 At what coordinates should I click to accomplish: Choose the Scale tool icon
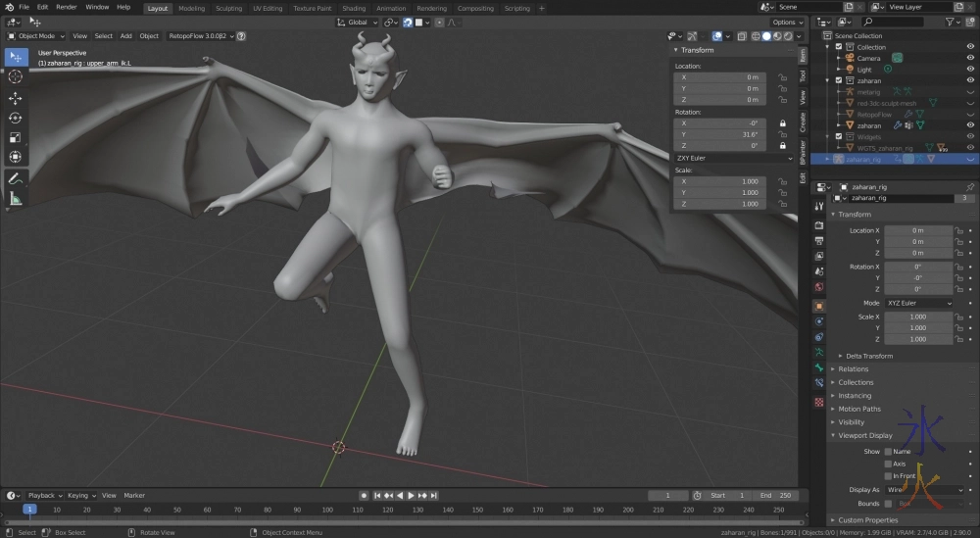click(16, 138)
